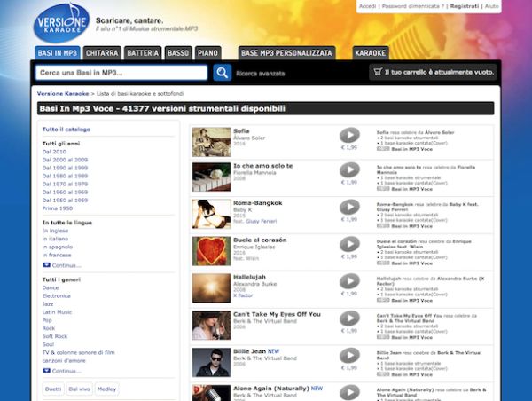
Task: Play Duele el corazón preview
Action: [349, 246]
